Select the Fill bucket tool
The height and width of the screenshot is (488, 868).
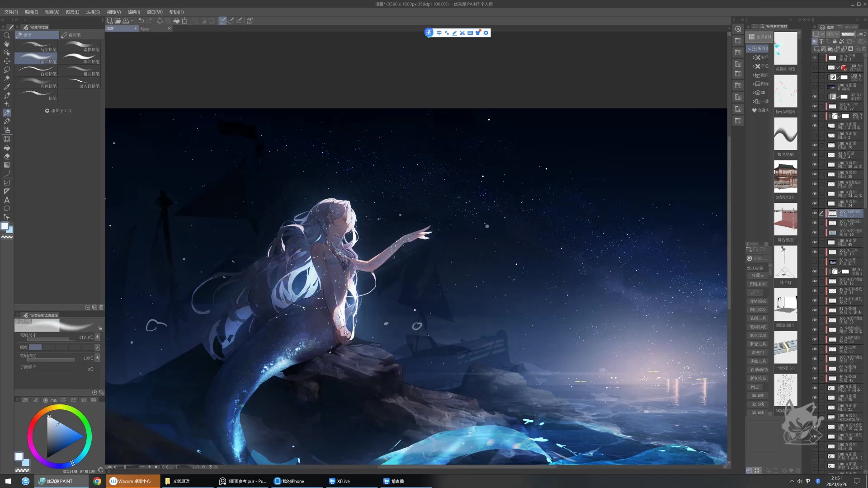7,148
